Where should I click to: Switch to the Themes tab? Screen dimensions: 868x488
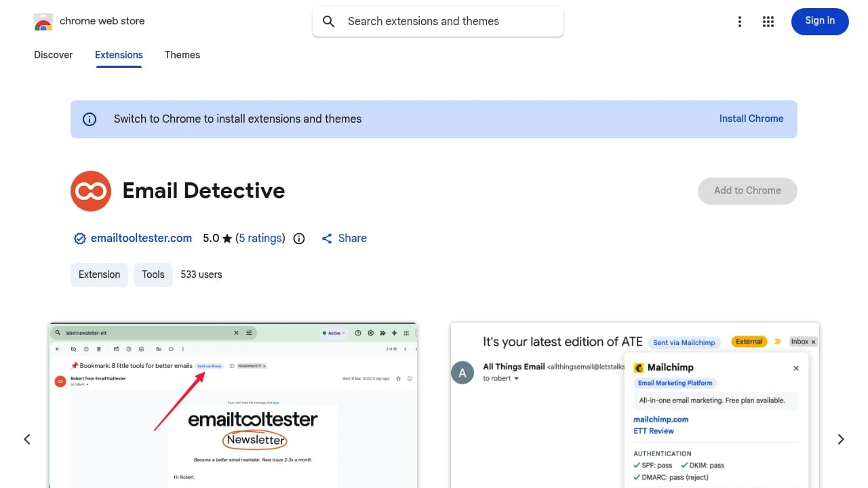182,55
